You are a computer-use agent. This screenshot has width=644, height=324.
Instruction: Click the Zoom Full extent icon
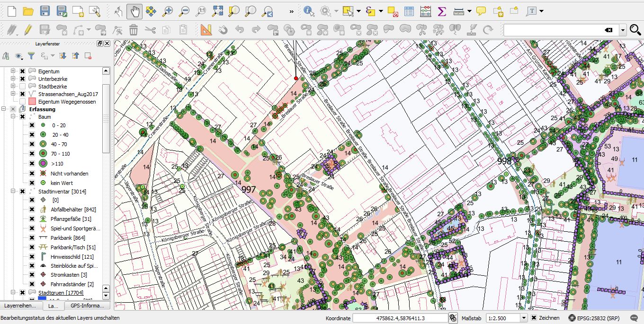click(x=217, y=10)
